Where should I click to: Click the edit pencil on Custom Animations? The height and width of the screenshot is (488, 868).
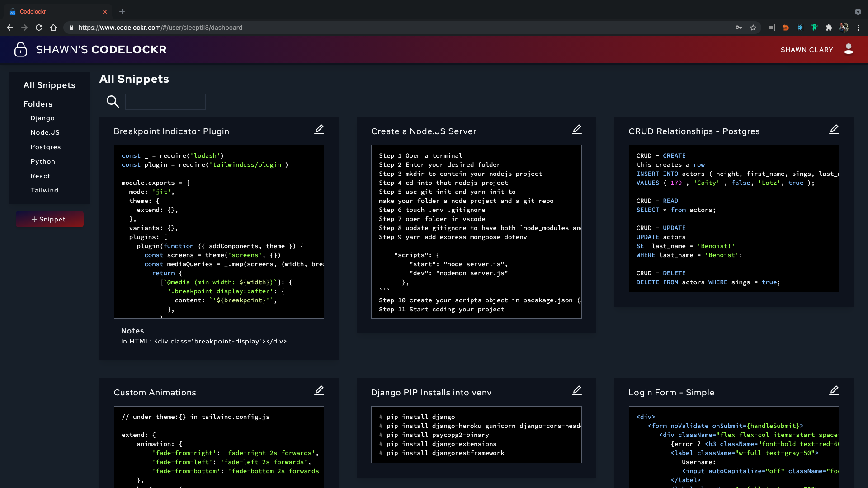point(319,391)
